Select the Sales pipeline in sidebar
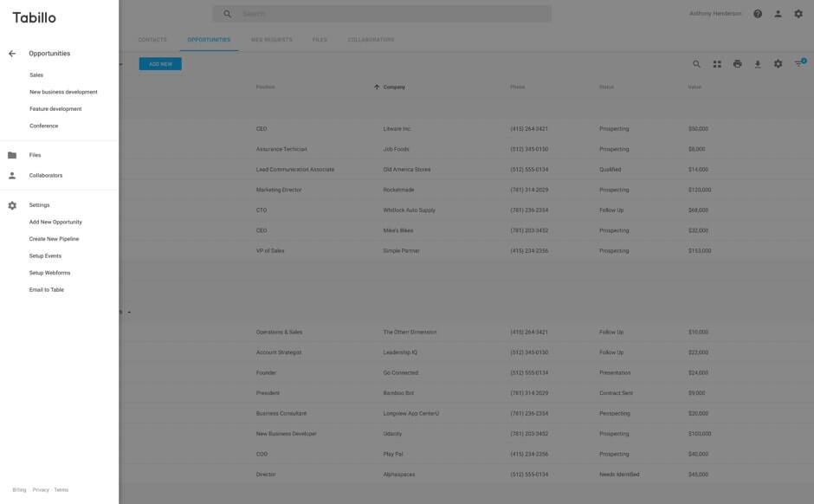 [x=36, y=75]
